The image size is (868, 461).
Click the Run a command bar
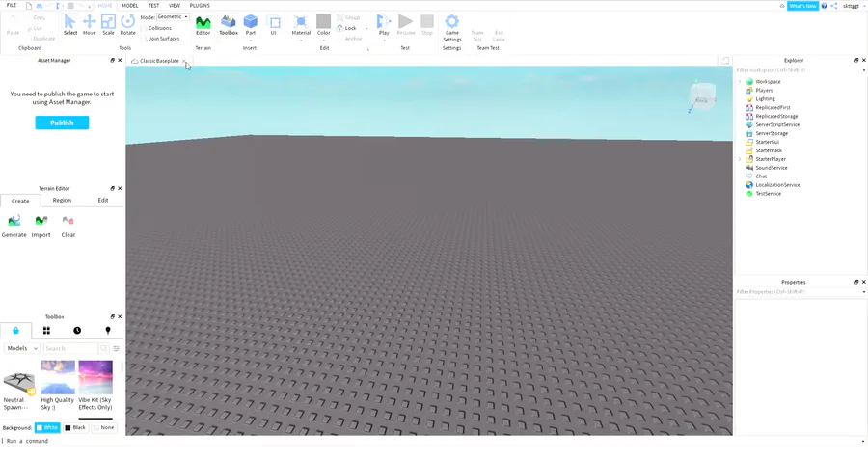click(x=432, y=441)
